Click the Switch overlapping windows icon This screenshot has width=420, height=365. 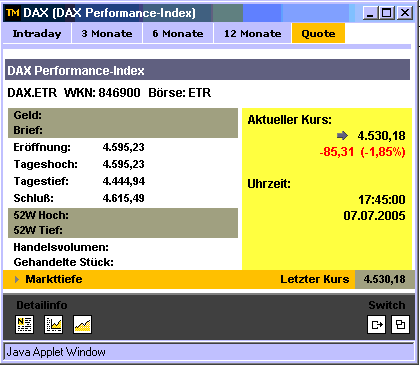click(400, 324)
